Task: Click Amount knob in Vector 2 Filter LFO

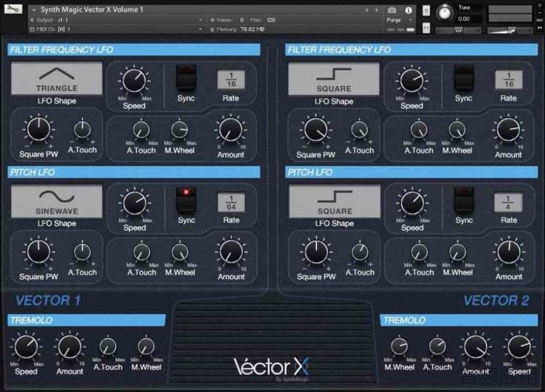Action: point(508,130)
